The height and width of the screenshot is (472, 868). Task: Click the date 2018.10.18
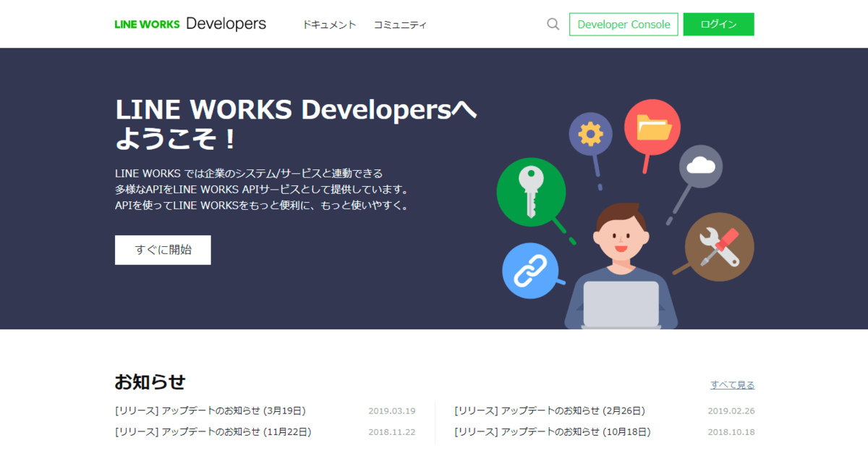(x=731, y=432)
